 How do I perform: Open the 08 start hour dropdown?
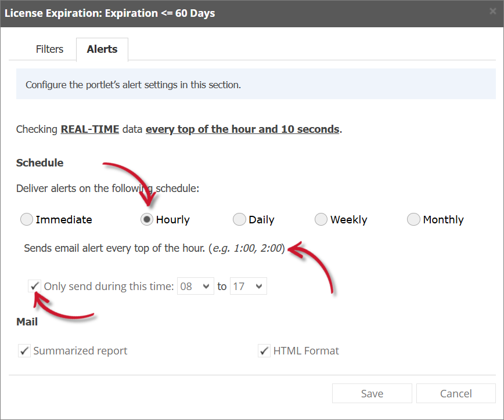(196, 286)
